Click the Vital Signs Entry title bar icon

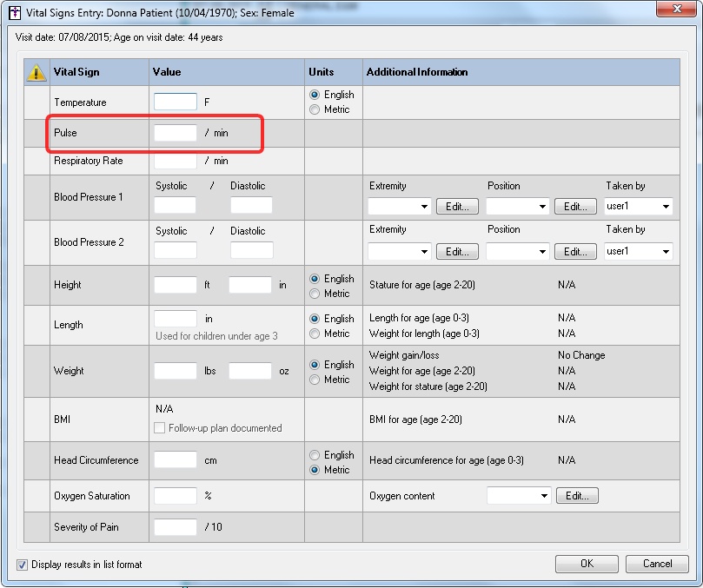[15, 13]
